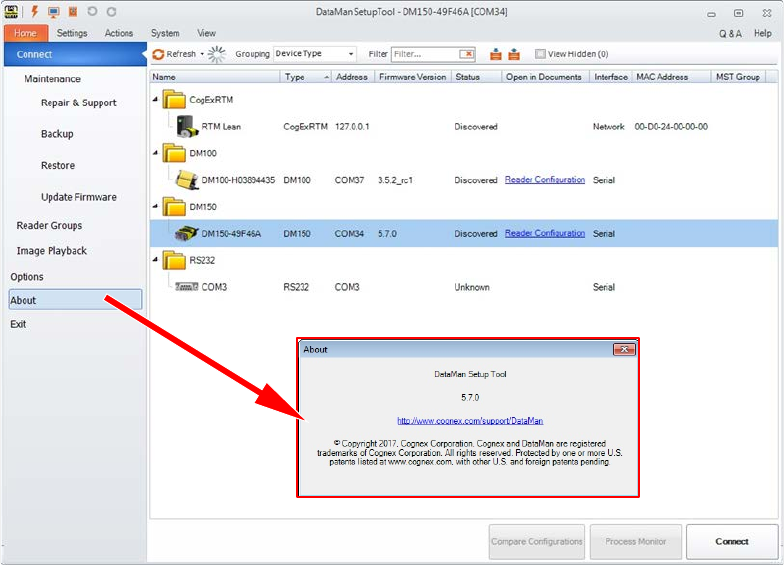Clear the filter using red X icon
Screen dimensions: 784x565
(467, 54)
